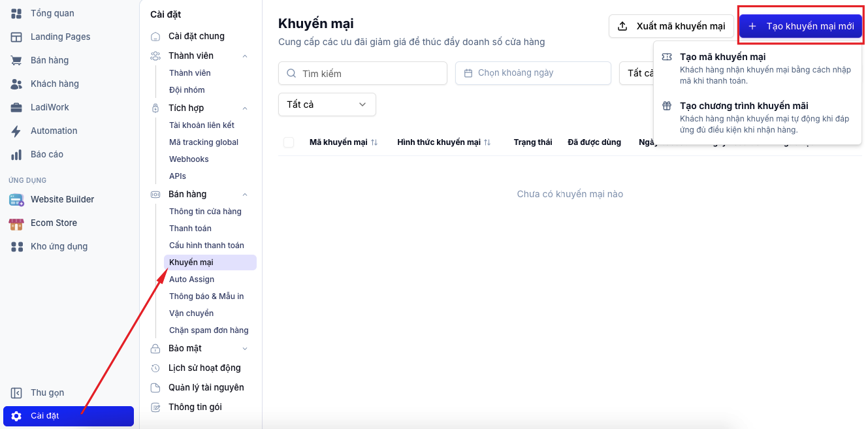The width and height of the screenshot is (868, 429).
Task: Click the Bán hàng cart icon
Action: click(x=17, y=60)
